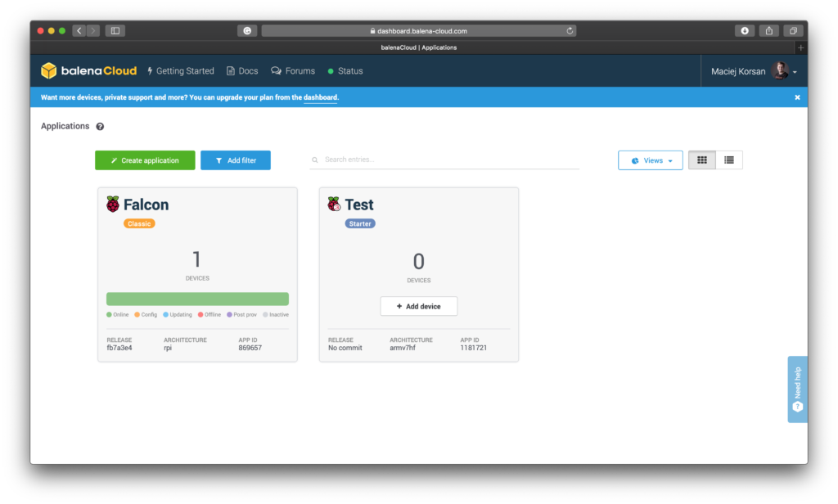The image size is (838, 504).
Task: Click the Falcon Raspberry Pi icon
Action: (113, 205)
